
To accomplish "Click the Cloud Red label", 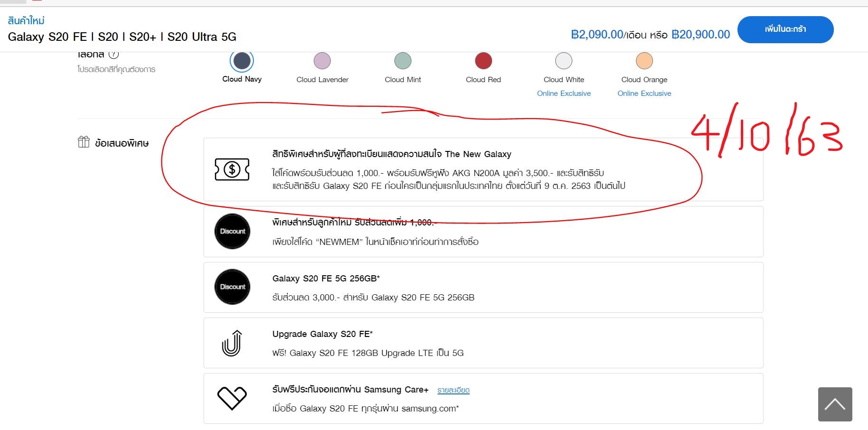I will [x=484, y=80].
